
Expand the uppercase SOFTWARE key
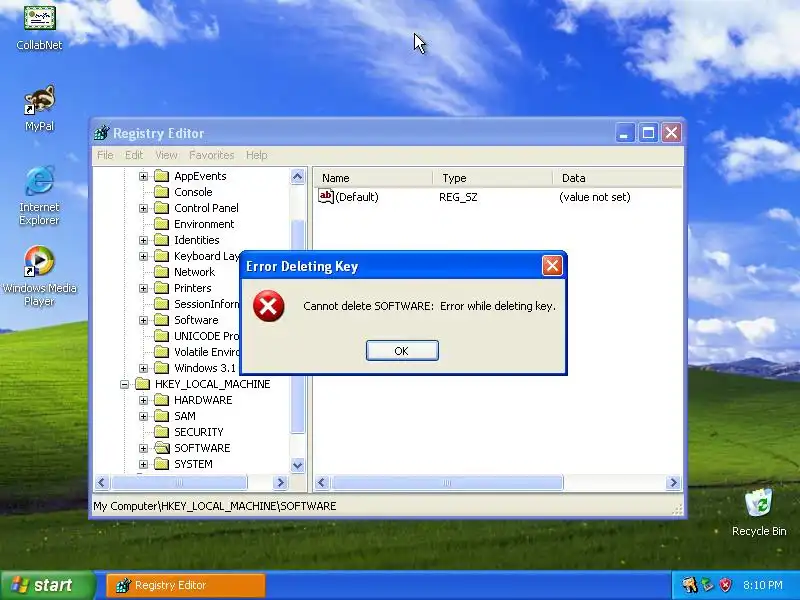[x=143, y=448]
